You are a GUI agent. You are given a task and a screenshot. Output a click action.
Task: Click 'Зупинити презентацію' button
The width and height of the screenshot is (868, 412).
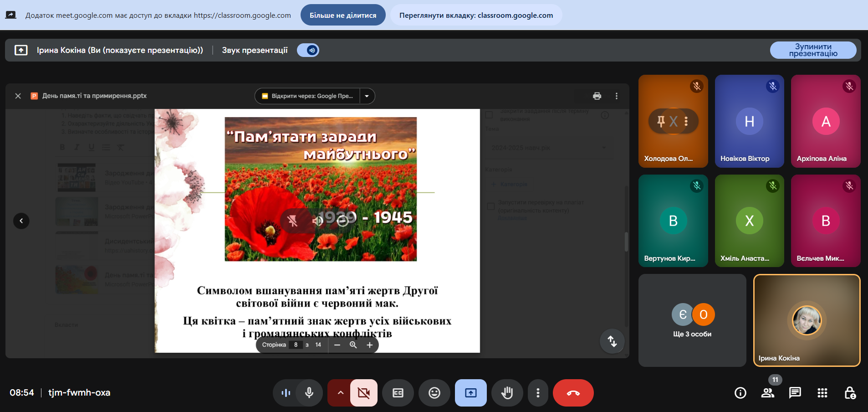[813, 50]
